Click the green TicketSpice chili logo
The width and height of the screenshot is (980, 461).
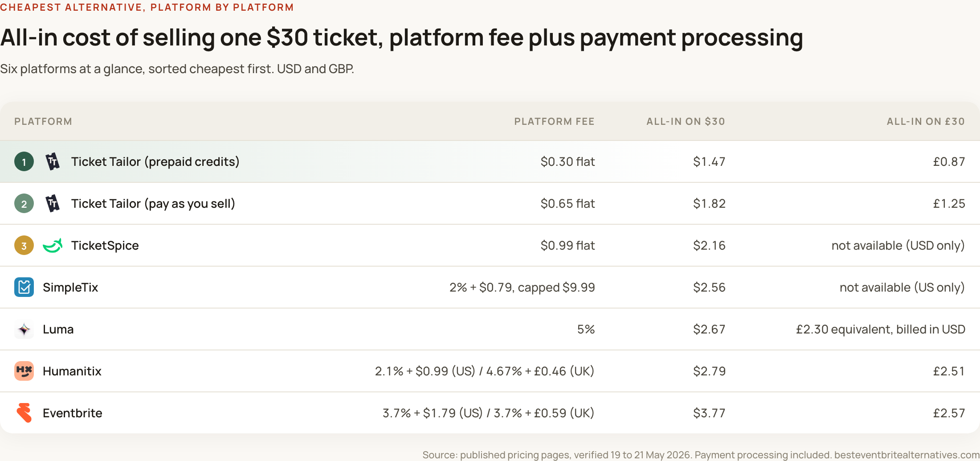pos(53,245)
